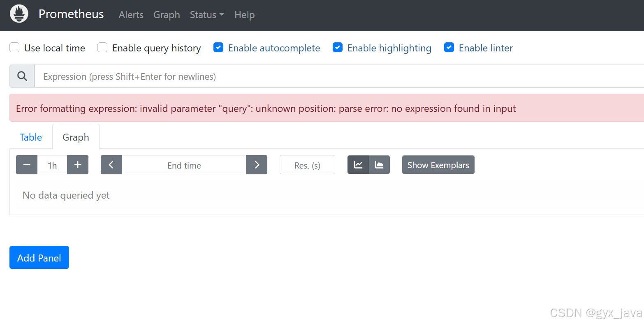Viewport: 644px width, 324px height.
Task: Click the 'Enable query history' label text
Action: pos(157,48)
